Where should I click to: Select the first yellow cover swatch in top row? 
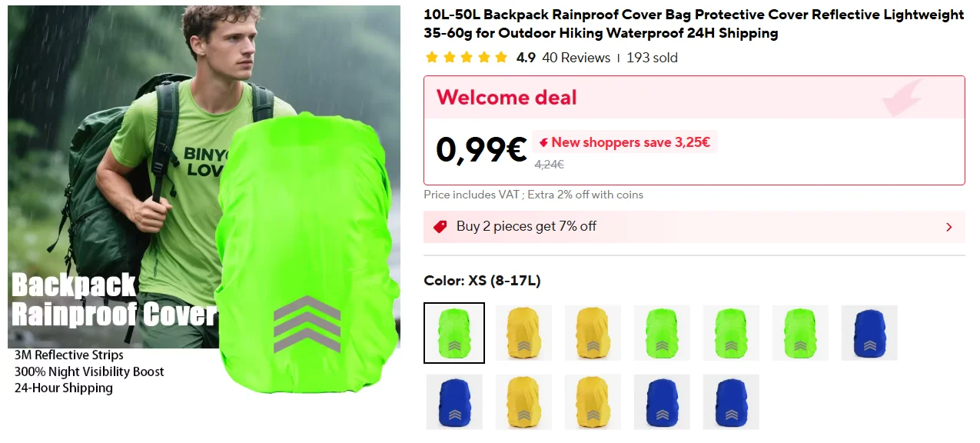[523, 333]
